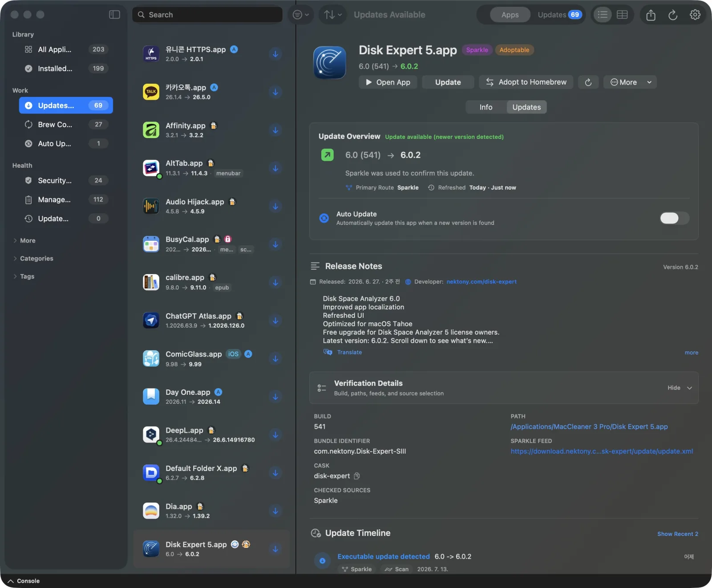The height and width of the screenshot is (588, 712).
Task: Download update for ComicGlass.app
Action: click(x=275, y=358)
